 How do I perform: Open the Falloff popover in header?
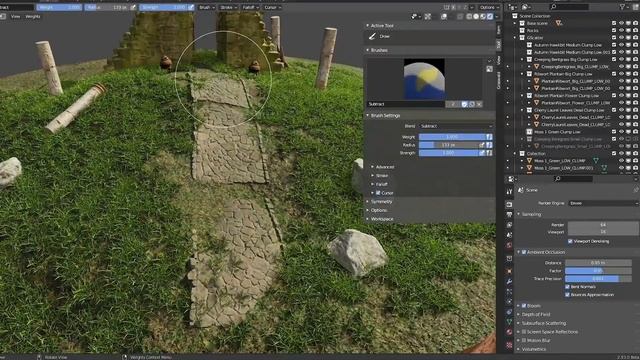tap(250, 7)
